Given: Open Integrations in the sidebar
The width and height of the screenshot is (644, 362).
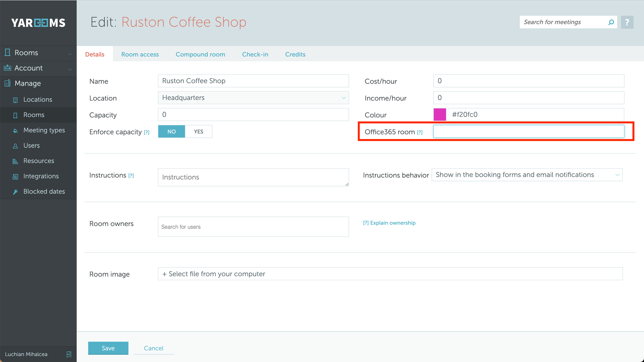Looking at the screenshot, I should pos(41,176).
